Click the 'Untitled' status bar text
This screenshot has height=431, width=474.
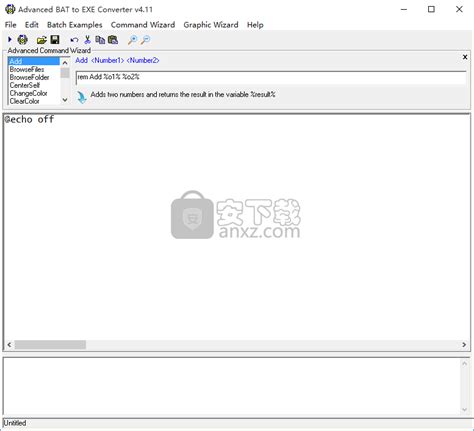(x=15, y=423)
